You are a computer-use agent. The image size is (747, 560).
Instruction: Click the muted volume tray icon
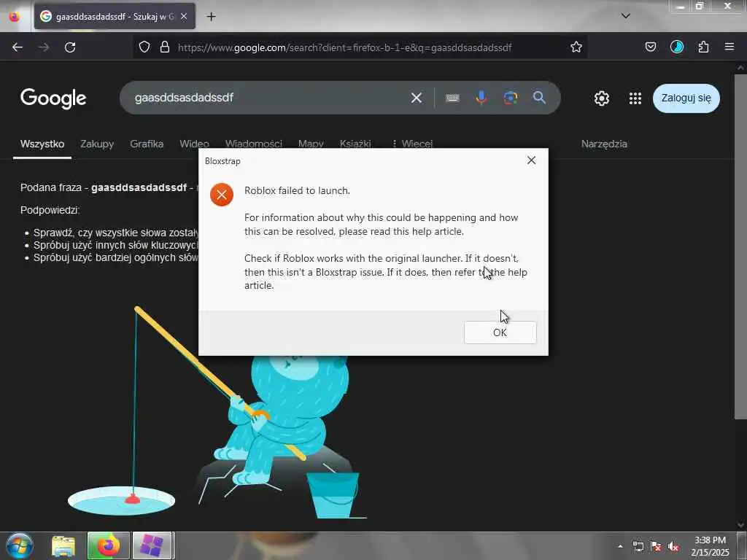click(x=673, y=547)
